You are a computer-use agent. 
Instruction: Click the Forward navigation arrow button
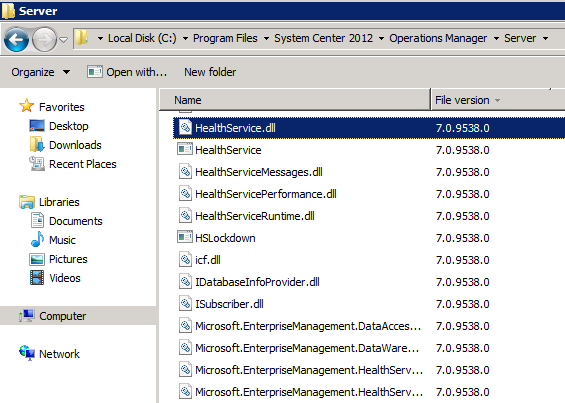[x=44, y=39]
